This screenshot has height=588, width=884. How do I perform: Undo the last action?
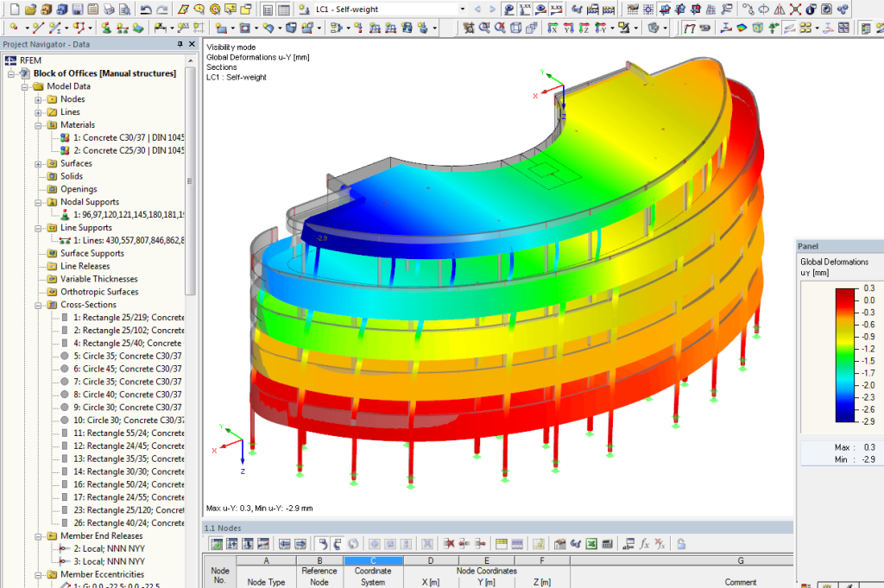tap(147, 9)
